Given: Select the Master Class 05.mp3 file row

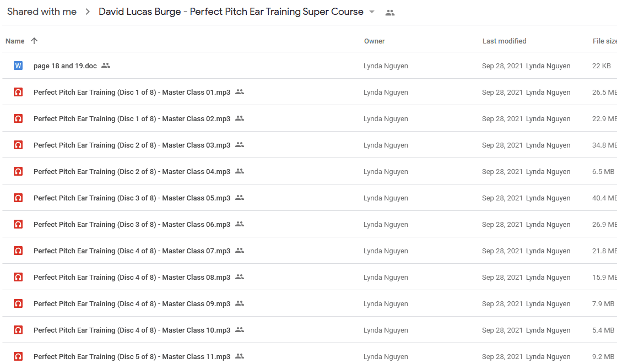Looking at the screenshot, I should pyautogui.click(x=310, y=198).
